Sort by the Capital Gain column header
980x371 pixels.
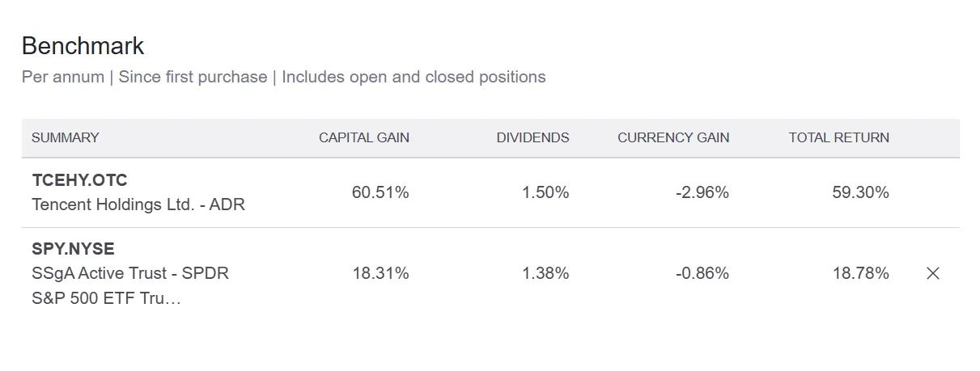click(x=363, y=137)
